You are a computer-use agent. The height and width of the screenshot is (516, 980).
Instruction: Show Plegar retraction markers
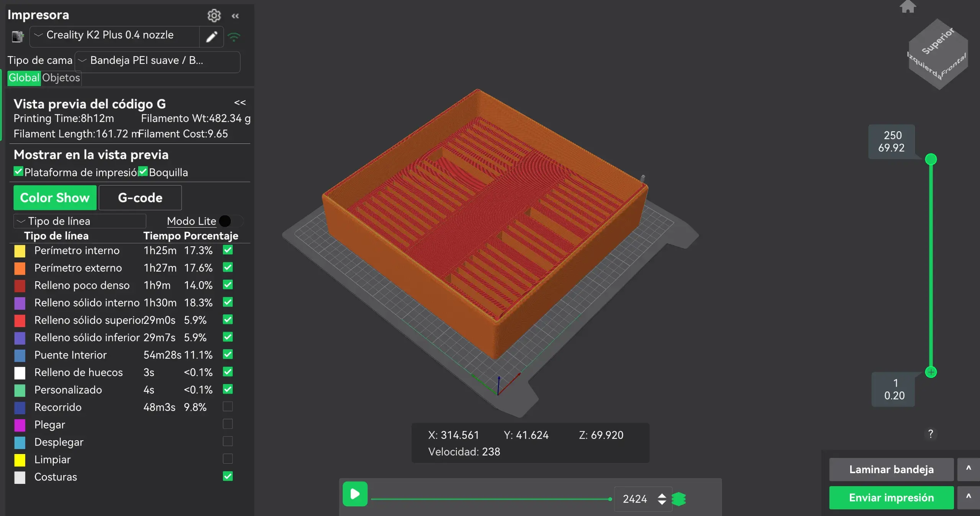(x=228, y=424)
